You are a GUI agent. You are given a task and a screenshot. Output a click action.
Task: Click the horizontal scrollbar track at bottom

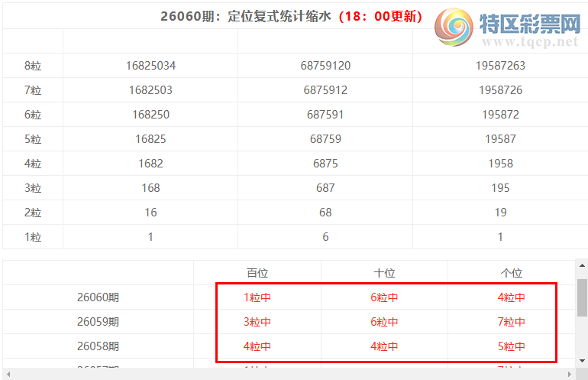pyautogui.click(x=289, y=374)
